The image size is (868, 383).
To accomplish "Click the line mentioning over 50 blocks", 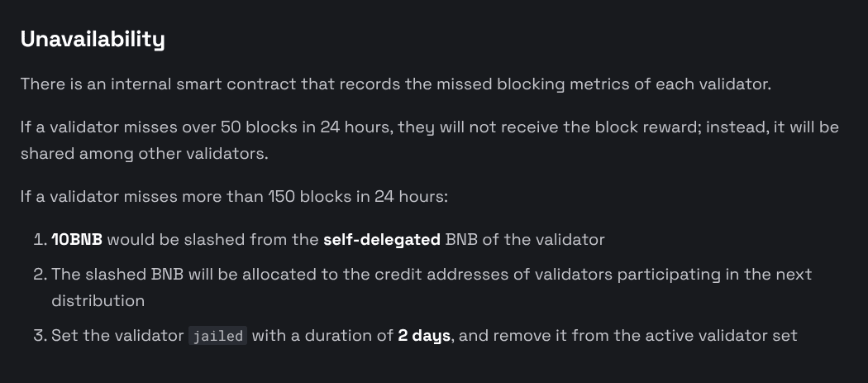I will 430,127.
